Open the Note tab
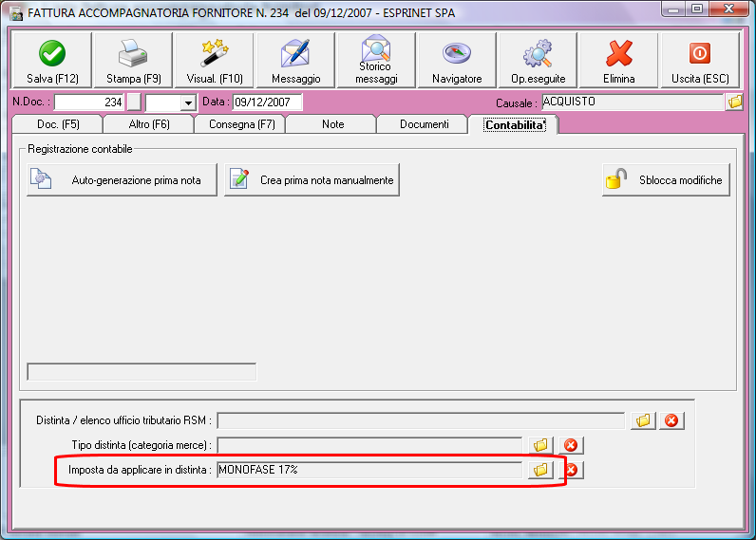Screen dimensions: 756x540 click(x=332, y=124)
